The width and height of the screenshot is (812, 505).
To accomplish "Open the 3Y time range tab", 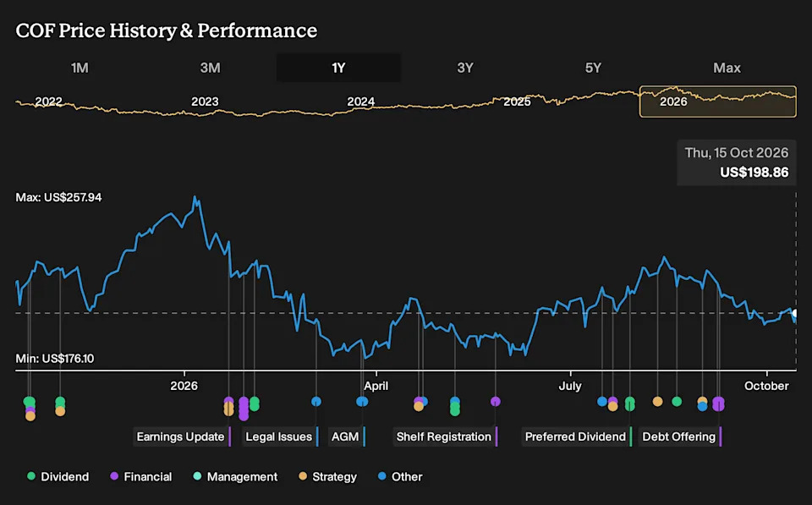I will pos(465,68).
